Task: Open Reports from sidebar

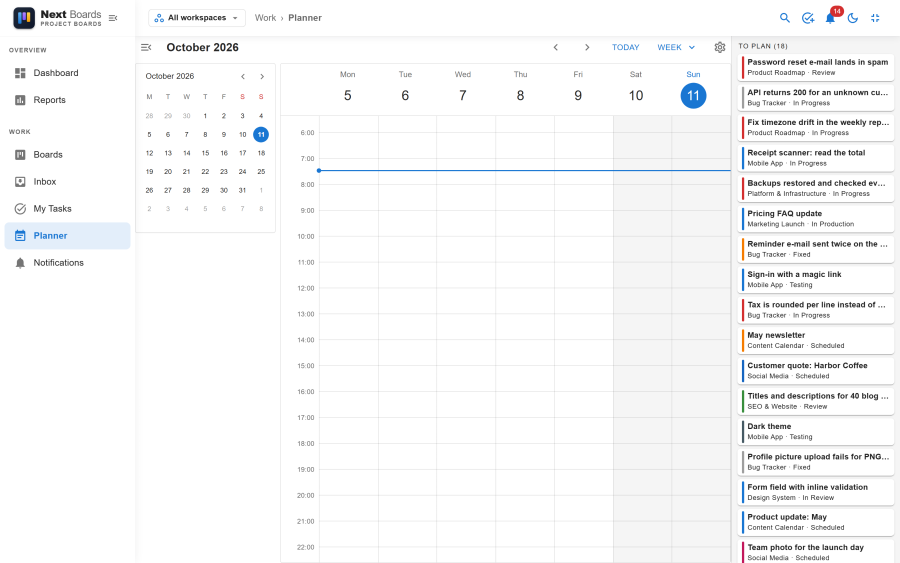Action: pos(68,100)
